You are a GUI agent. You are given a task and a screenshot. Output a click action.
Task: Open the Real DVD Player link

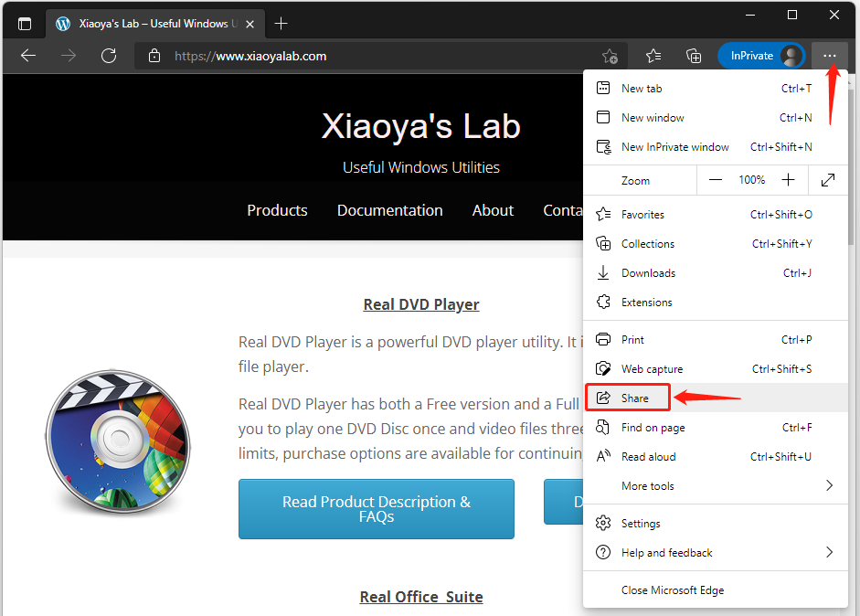[x=420, y=304]
